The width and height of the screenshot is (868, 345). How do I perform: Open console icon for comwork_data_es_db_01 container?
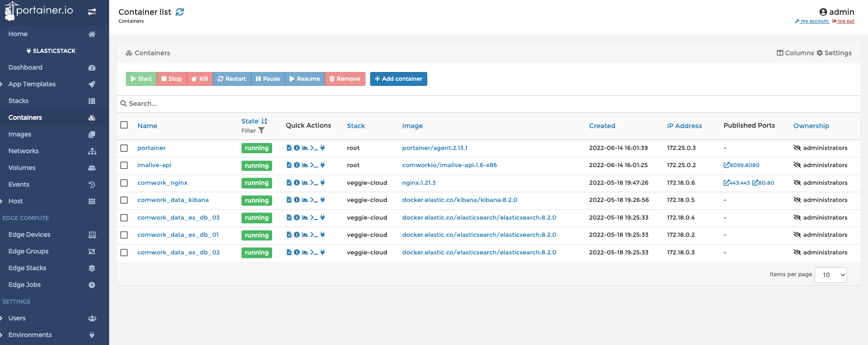[314, 235]
